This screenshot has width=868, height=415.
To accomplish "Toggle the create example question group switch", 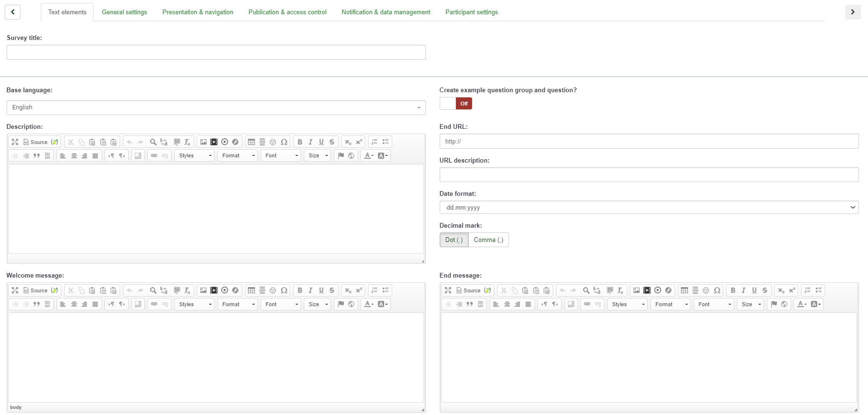I will (x=456, y=104).
